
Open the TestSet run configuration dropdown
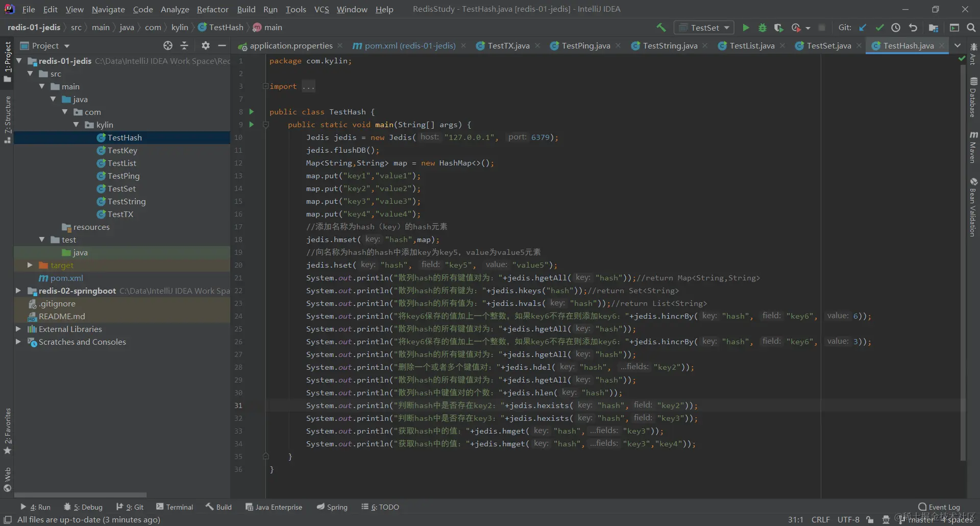704,28
